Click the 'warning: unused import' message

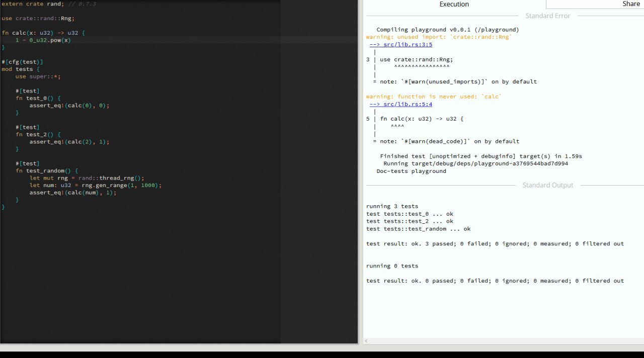point(439,37)
